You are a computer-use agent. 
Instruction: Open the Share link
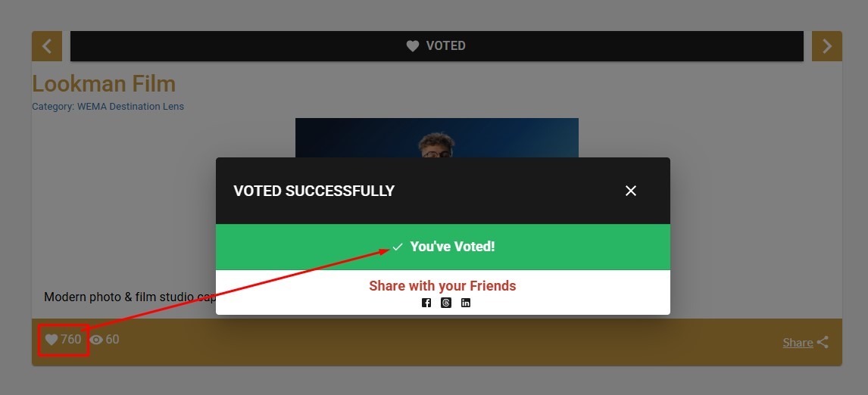[x=798, y=343]
